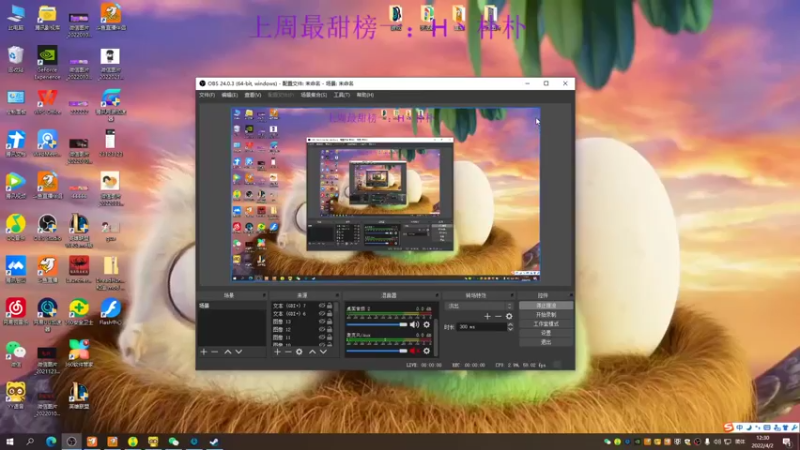Image resolution: width=800 pixels, height=450 pixels.
Task: Pop out the Controls dock panel
Action: click(x=571, y=295)
